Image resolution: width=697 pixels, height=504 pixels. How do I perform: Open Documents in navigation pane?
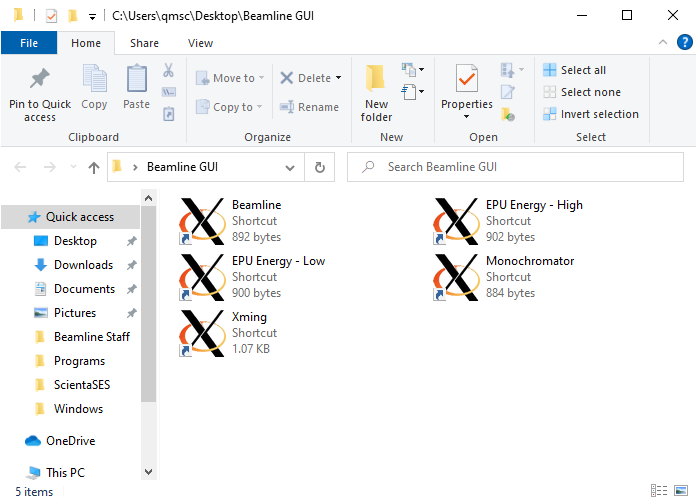84,289
